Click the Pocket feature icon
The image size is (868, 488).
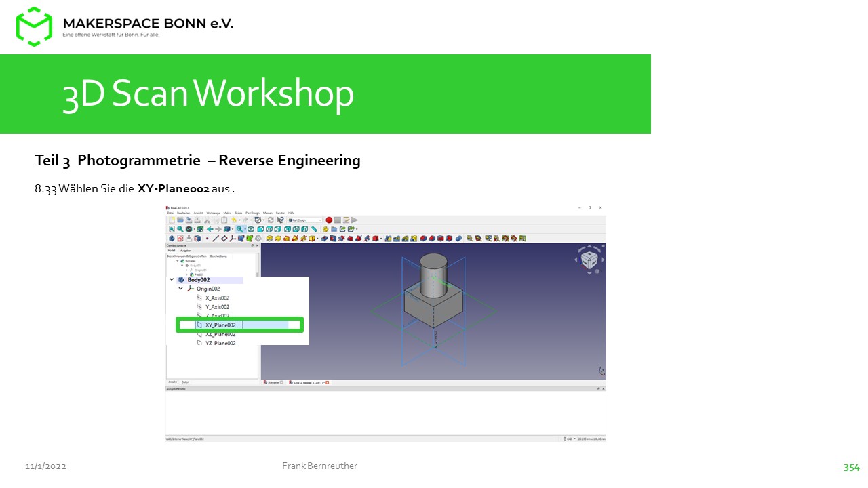(324, 238)
